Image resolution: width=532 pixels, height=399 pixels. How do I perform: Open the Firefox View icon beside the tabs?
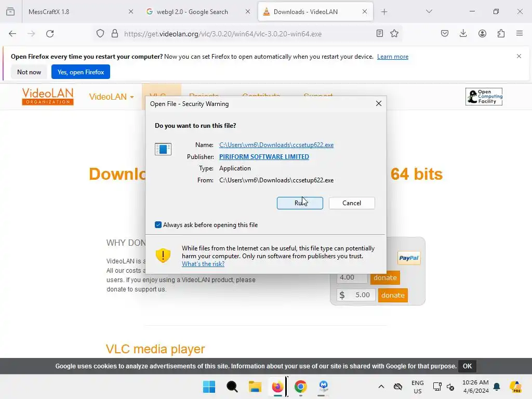(x=10, y=11)
